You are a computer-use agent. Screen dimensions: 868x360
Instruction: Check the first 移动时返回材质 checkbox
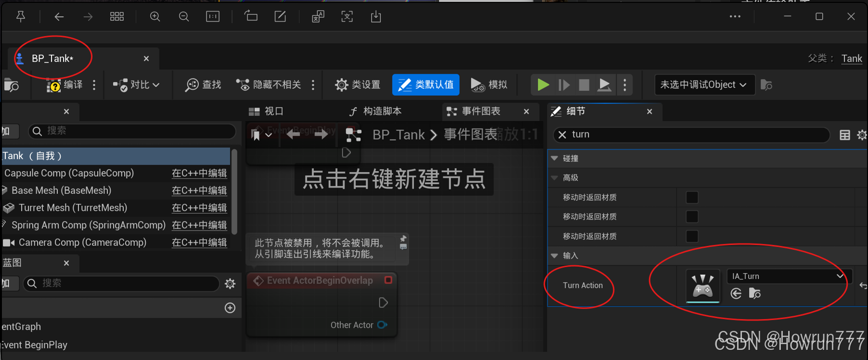pyautogui.click(x=692, y=197)
